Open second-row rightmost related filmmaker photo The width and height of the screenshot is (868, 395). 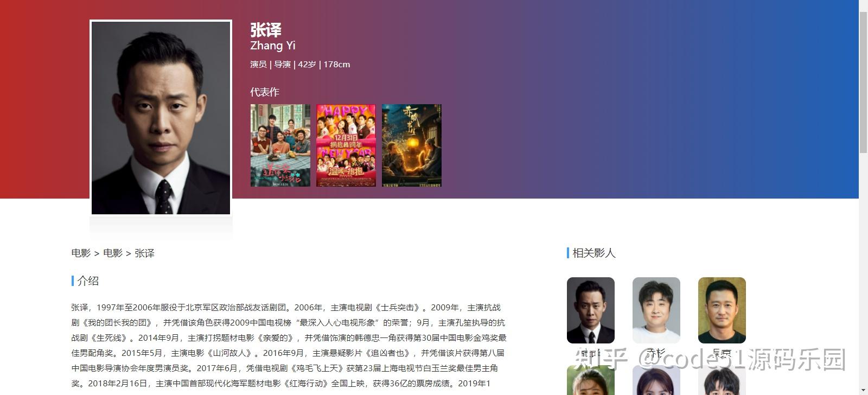tap(722, 380)
